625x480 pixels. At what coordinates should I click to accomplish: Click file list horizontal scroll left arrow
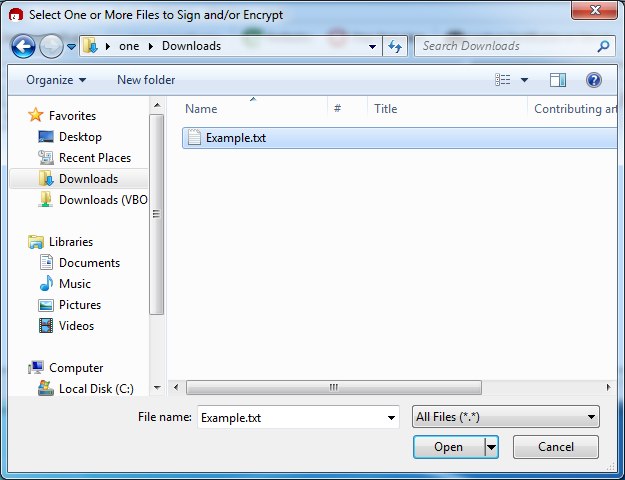click(x=176, y=387)
